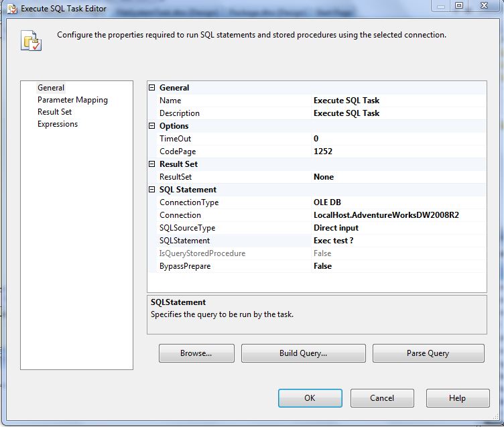Click the Browse... button
This screenshot has width=504, height=427.
(196, 353)
